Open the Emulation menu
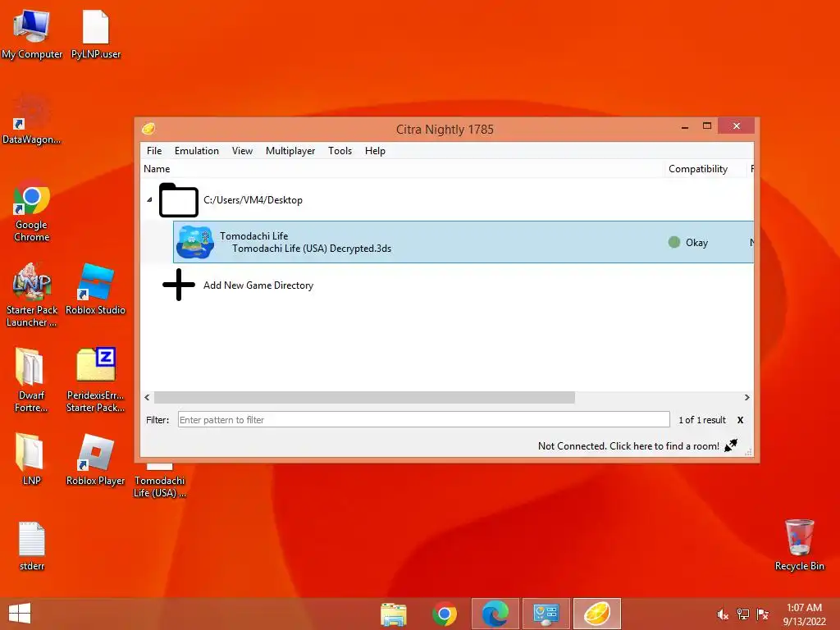 click(197, 151)
